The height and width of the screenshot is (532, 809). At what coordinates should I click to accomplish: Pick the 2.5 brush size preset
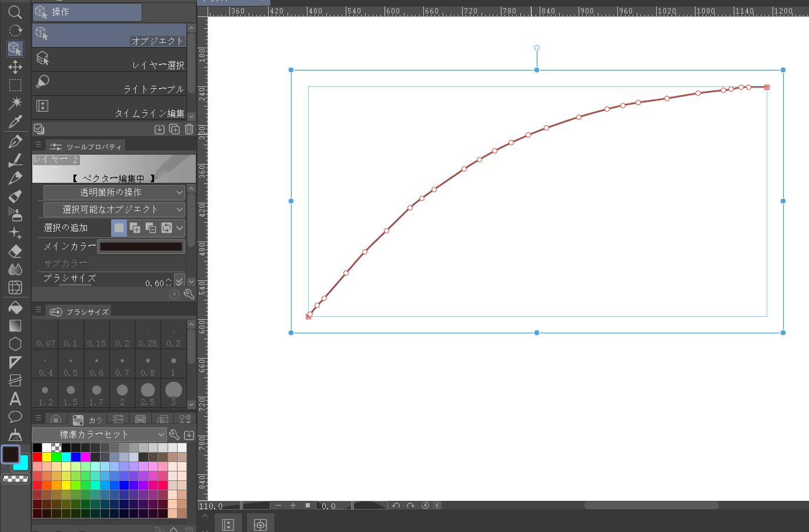(148, 393)
